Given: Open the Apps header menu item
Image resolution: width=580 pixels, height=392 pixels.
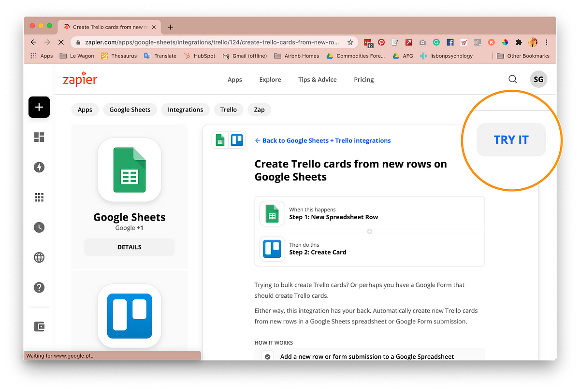Looking at the screenshot, I should (235, 80).
